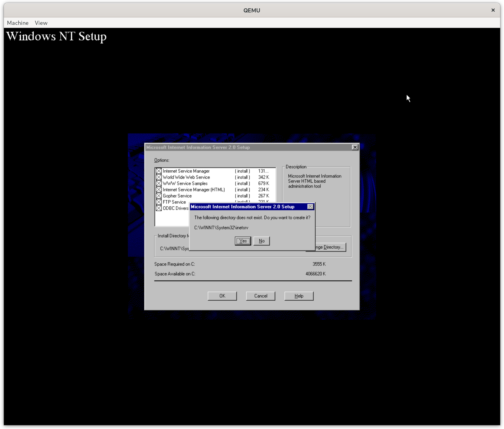Screen dimensions: 504x429
Task: Uncheck World Wide Web Service option
Action: click(159, 177)
